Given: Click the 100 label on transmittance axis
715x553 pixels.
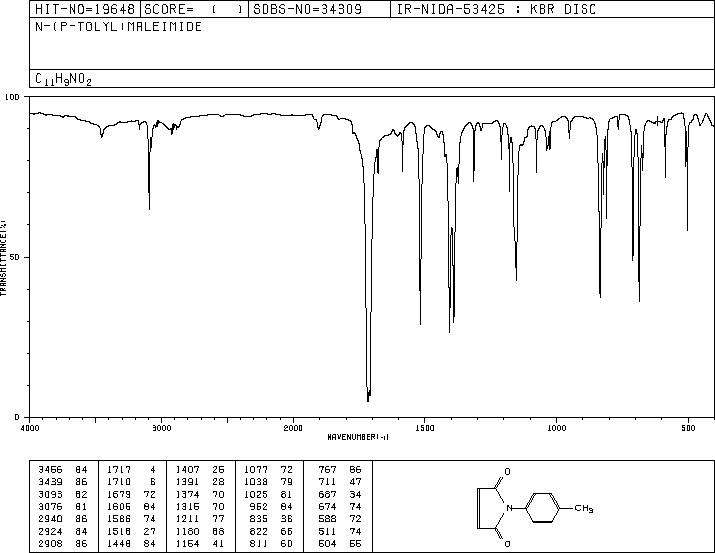Looking at the screenshot, I should tap(12, 97).
